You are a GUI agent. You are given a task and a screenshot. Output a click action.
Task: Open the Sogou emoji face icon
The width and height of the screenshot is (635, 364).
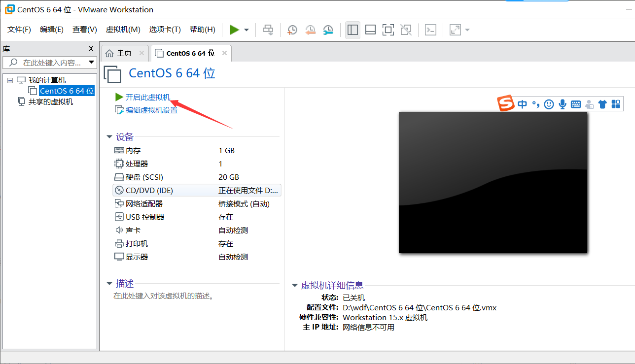(549, 104)
